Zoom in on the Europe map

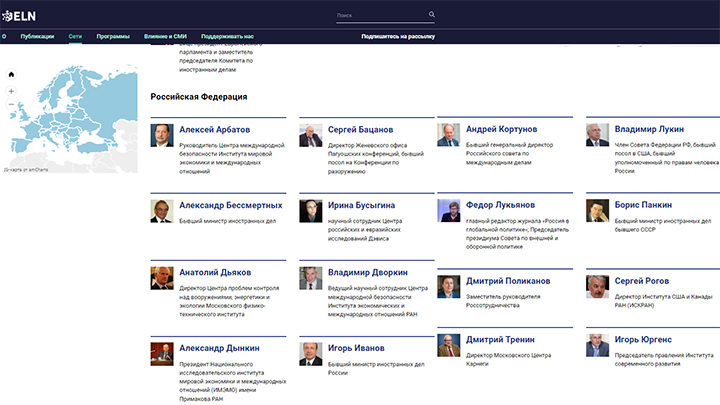pos(11,91)
